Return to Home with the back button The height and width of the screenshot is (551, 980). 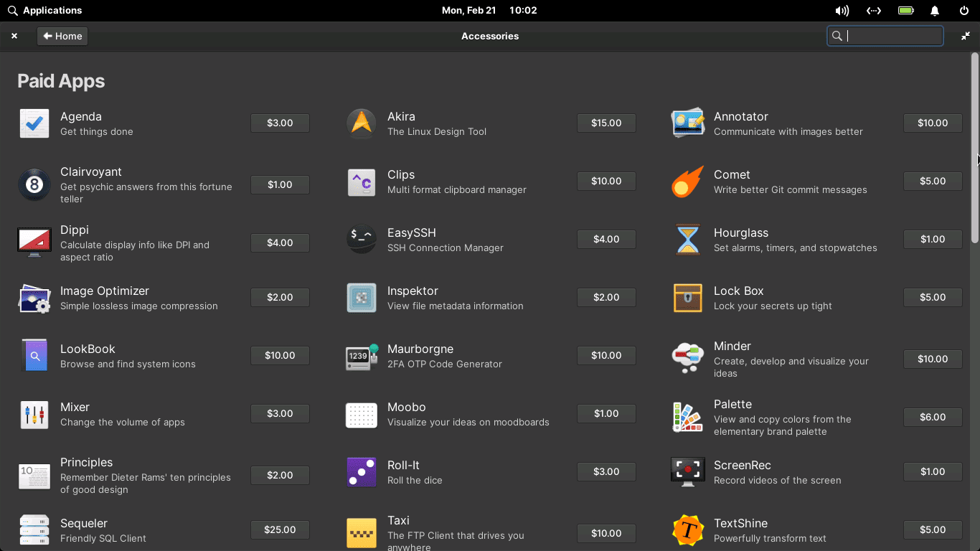pos(62,36)
